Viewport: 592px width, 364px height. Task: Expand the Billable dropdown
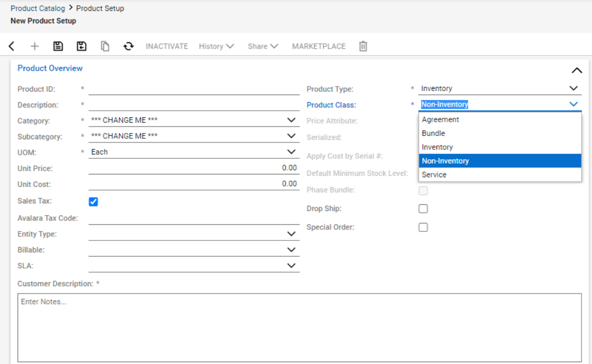point(291,249)
